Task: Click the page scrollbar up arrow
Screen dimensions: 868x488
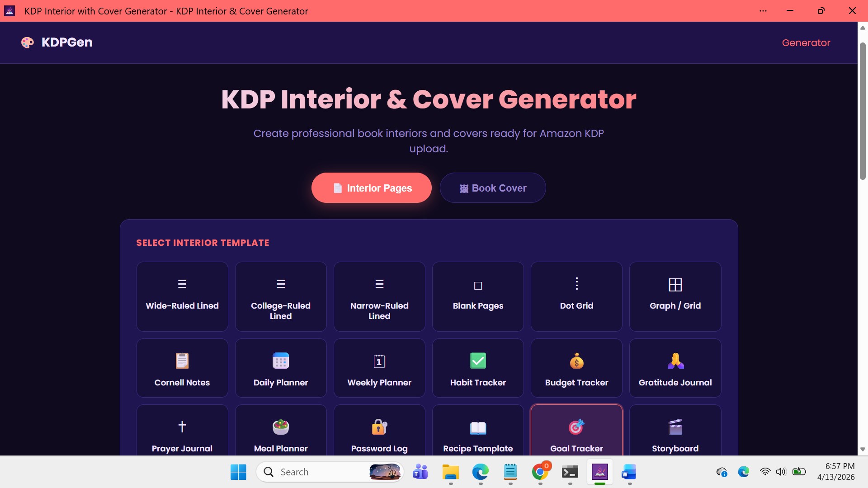Action: pos(863,28)
